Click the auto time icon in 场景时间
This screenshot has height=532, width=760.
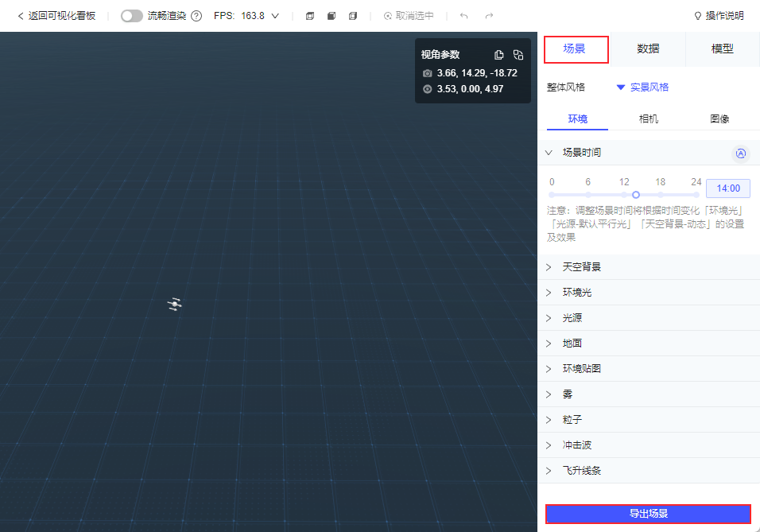[x=741, y=153]
